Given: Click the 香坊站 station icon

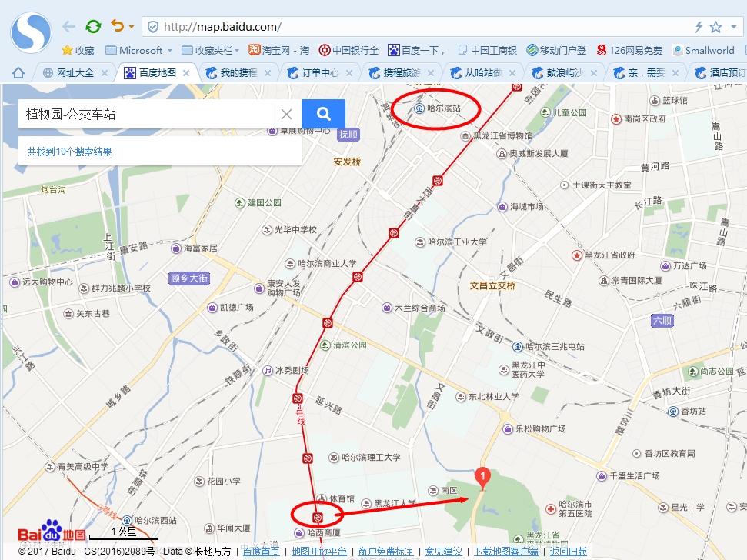Looking at the screenshot, I should click(672, 412).
